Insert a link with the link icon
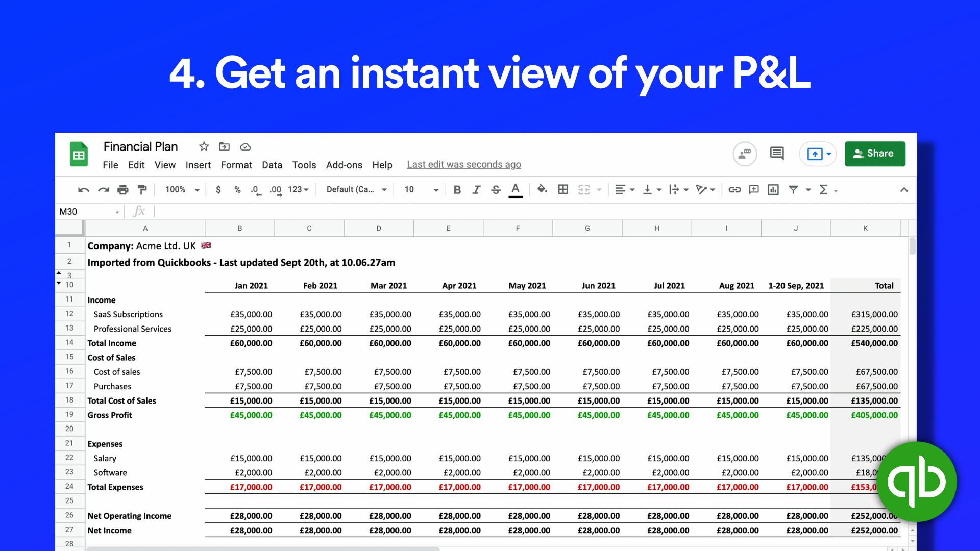 pos(735,189)
